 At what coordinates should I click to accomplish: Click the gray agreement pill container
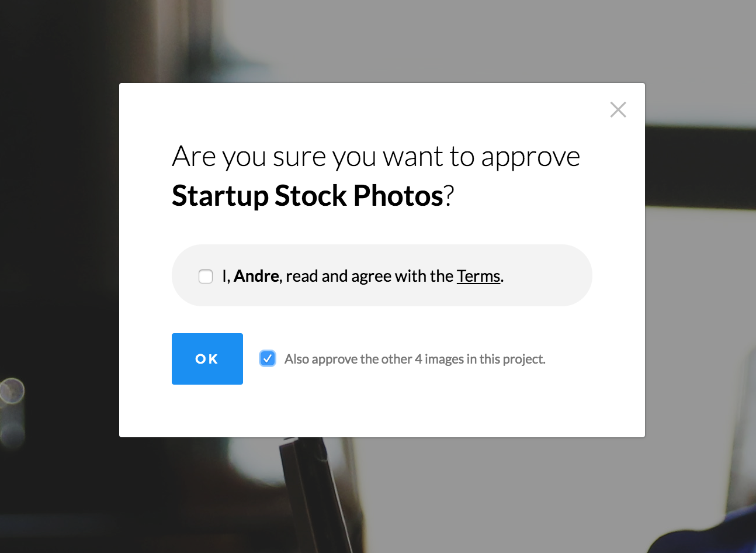coord(382,275)
